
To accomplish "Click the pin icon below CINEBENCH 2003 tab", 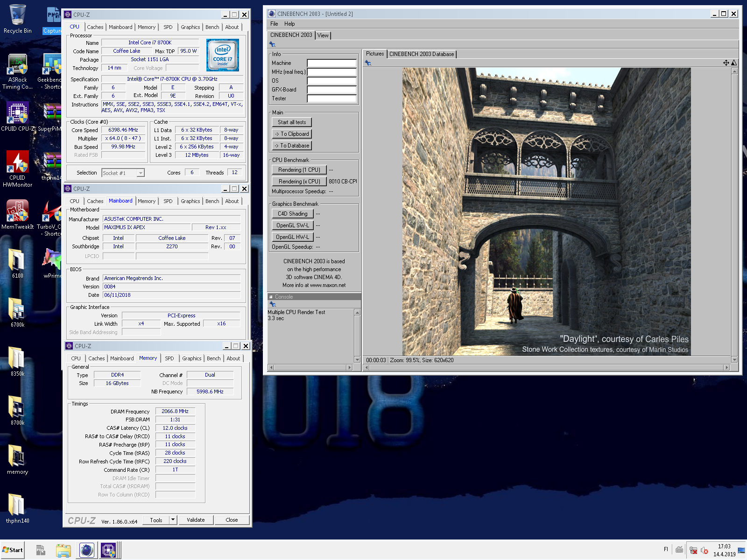I will (x=272, y=44).
